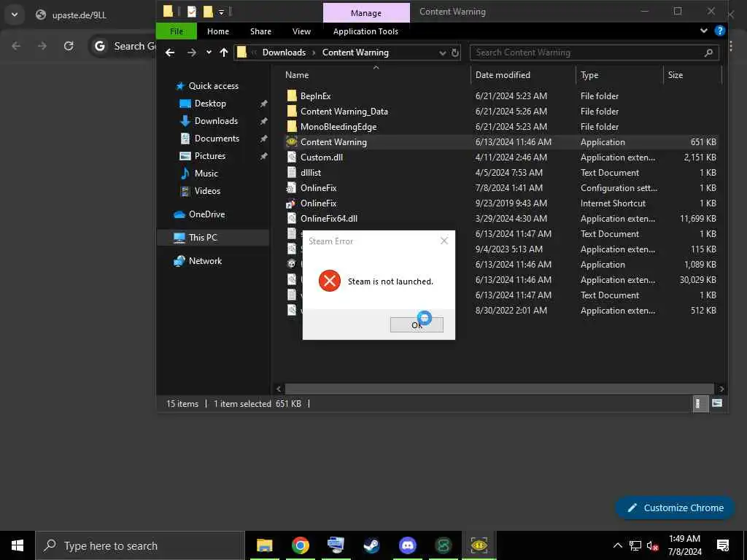Select Quick access in the navigation pane
This screenshot has height=560, width=747.
click(x=213, y=86)
